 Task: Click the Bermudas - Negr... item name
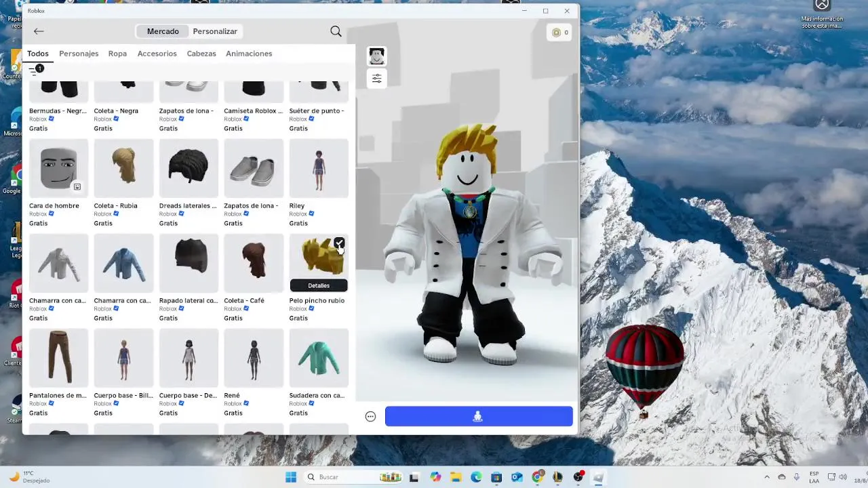pyautogui.click(x=58, y=110)
